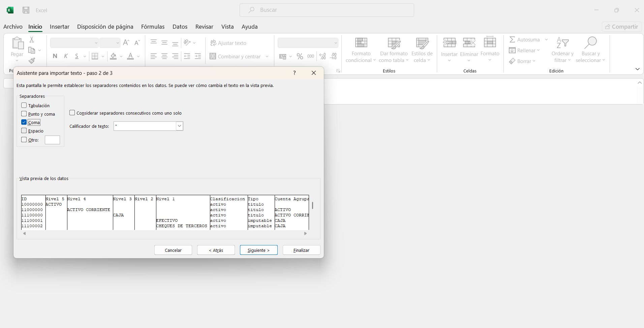Click the save icon in title bar
The width and height of the screenshot is (644, 328).
point(26,10)
